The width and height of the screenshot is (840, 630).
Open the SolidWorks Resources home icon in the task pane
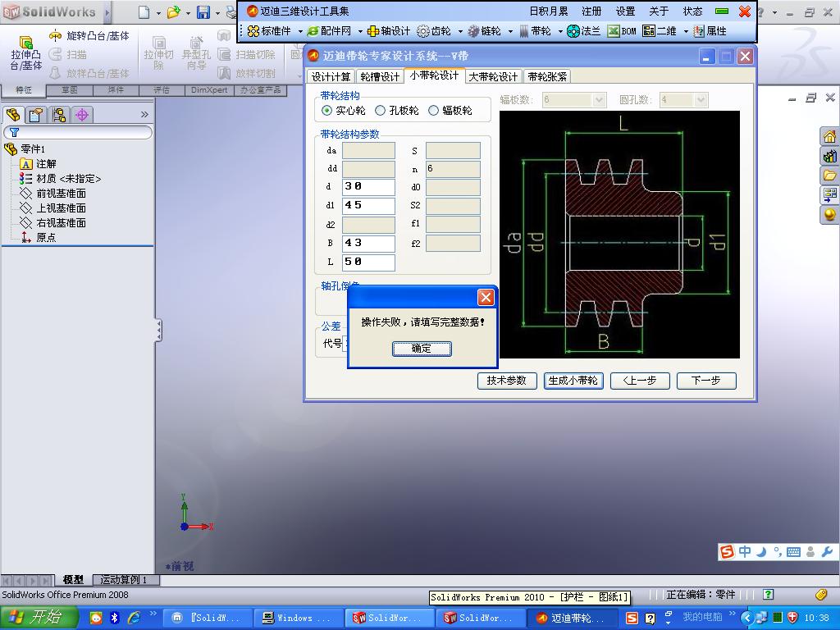[829, 137]
